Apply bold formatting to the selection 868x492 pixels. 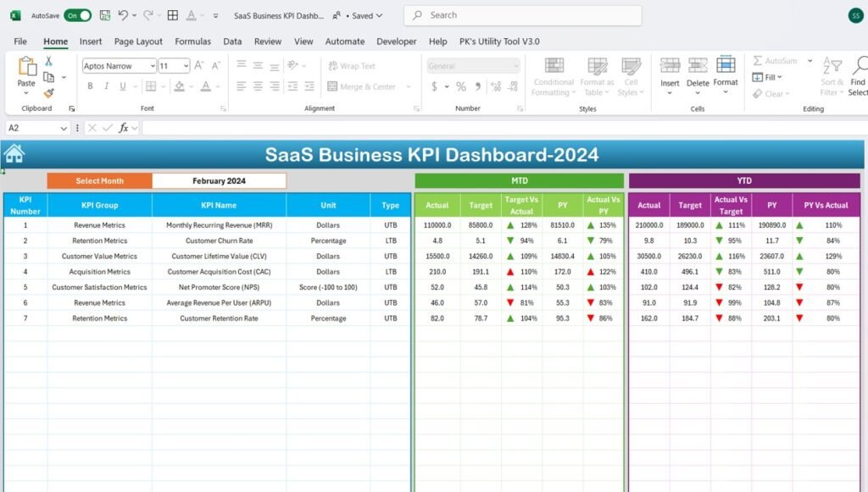coord(91,85)
